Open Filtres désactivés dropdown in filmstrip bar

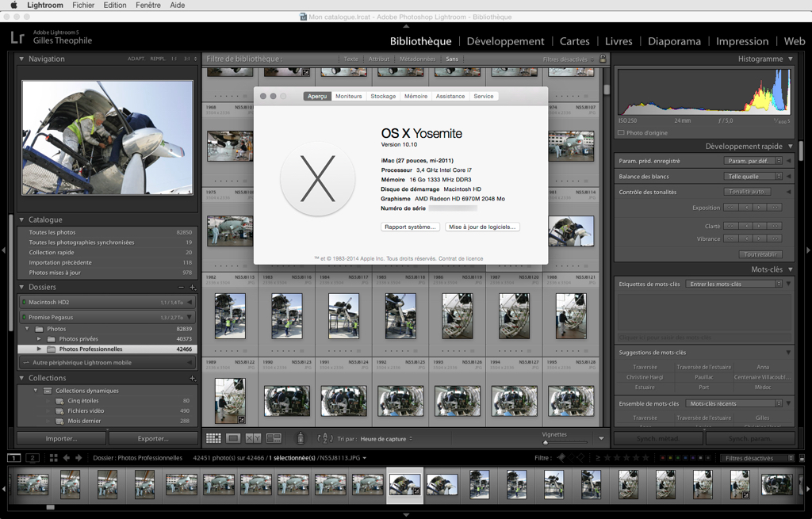click(756, 458)
